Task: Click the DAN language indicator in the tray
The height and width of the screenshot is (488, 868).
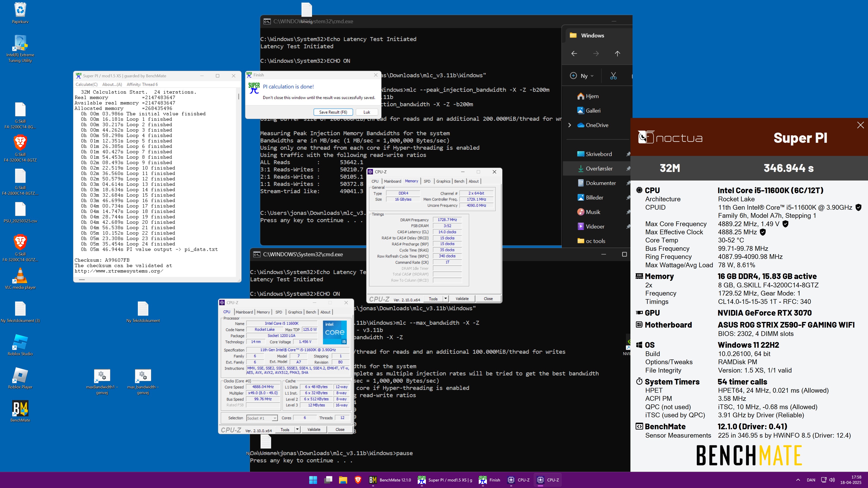Action: click(x=811, y=480)
